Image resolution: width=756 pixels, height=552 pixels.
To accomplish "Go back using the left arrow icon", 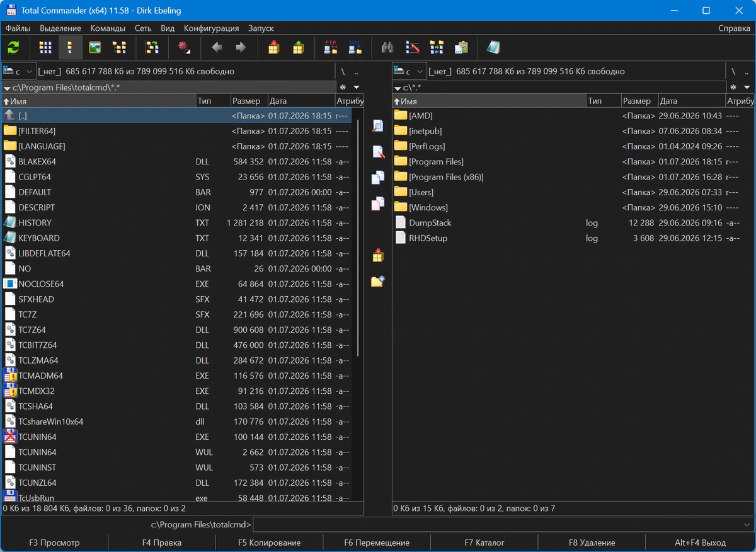I will 217,47.
